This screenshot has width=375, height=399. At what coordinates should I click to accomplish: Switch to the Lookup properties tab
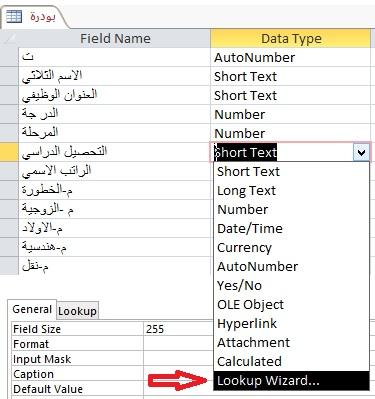[77, 311]
